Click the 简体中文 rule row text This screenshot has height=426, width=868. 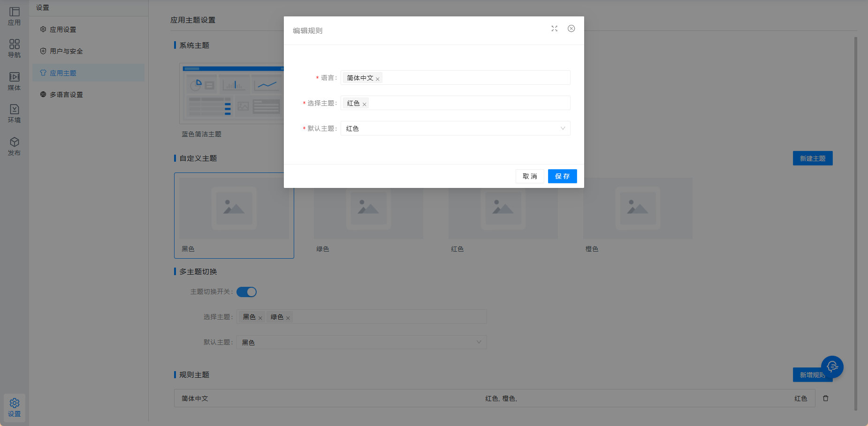(195, 398)
